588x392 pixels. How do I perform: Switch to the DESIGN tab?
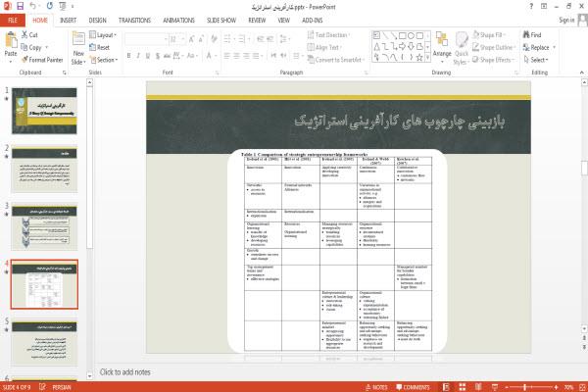(x=97, y=21)
